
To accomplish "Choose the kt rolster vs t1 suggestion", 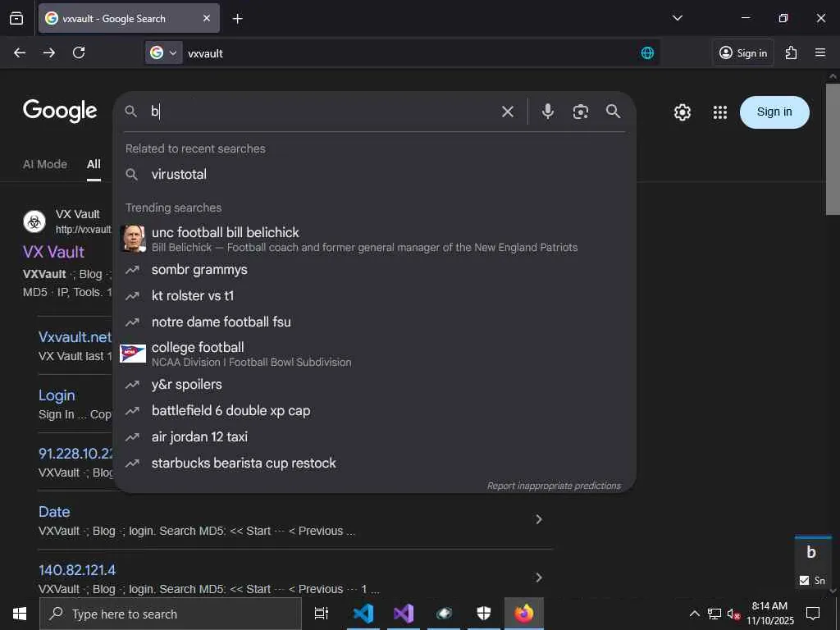I will [x=374, y=295].
